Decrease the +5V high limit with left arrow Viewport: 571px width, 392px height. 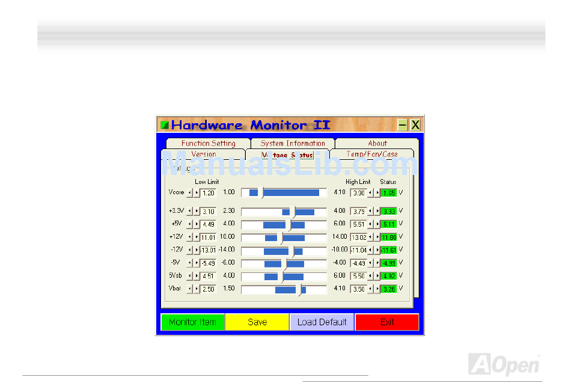coord(370,224)
